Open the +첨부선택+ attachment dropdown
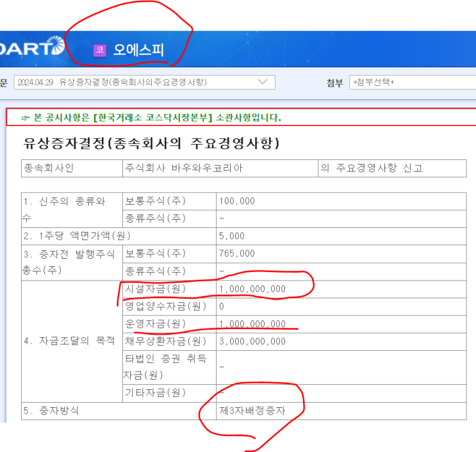Viewport: 476px width, 452px height. 413,82
